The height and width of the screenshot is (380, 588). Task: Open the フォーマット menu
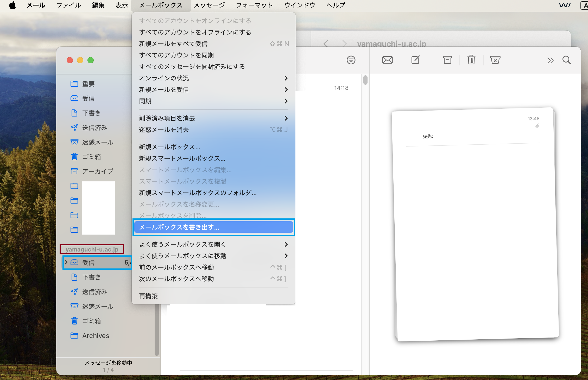[x=254, y=5]
